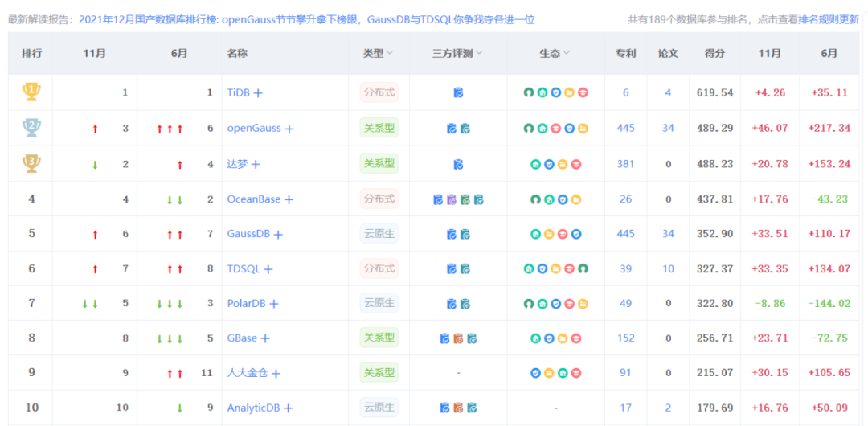Add PolarDB using its plus icon

tap(273, 304)
